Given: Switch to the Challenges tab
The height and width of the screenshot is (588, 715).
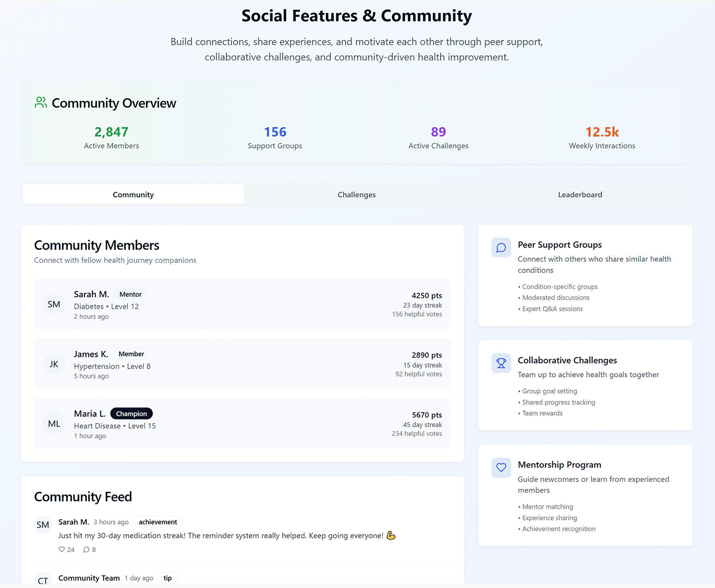Looking at the screenshot, I should [x=357, y=195].
